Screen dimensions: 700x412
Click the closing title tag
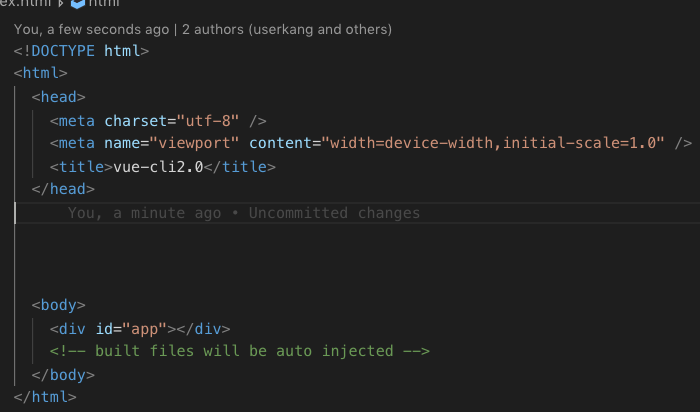click(x=240, y=167)
